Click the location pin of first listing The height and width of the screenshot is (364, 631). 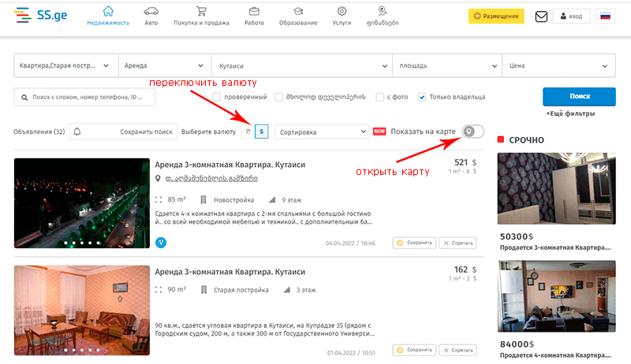tap(159, 178)
